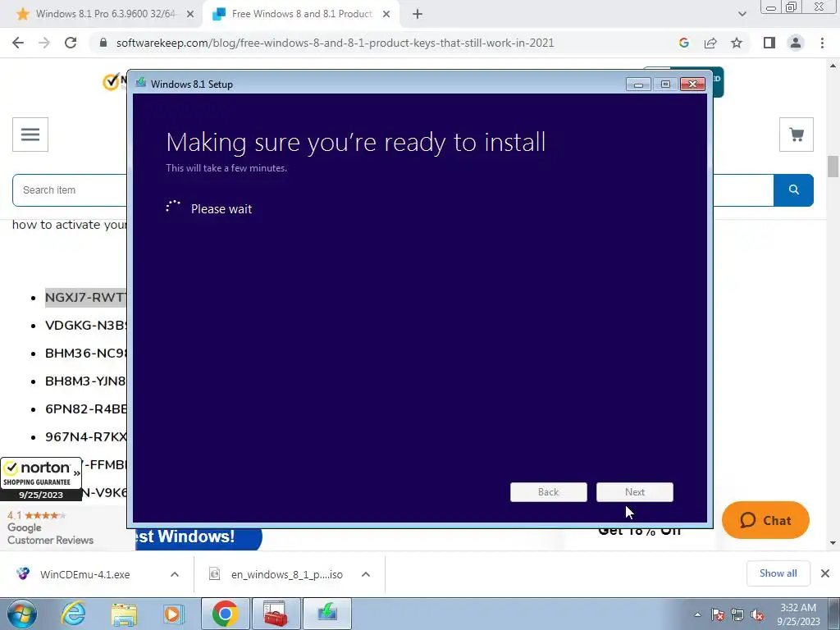Click Show all downloads
The width and height of the screenshot is (840, 630).
(778, 573)
